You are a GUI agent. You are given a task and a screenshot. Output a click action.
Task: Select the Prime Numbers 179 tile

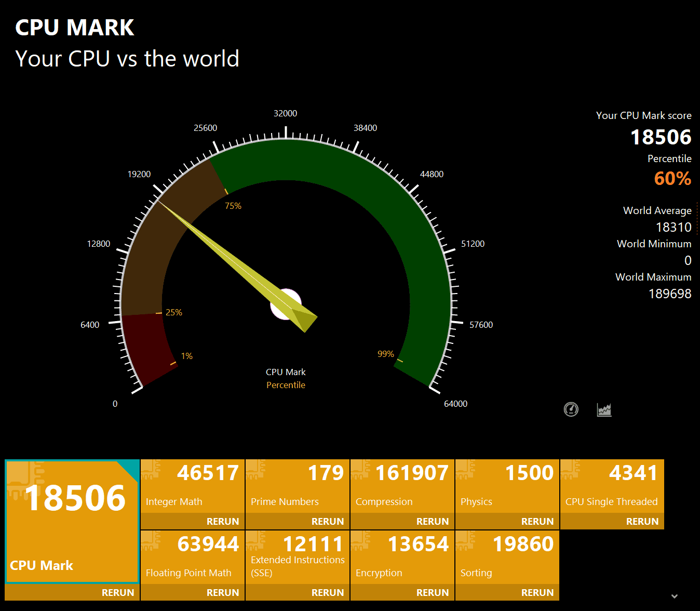[x=298, y=486]
